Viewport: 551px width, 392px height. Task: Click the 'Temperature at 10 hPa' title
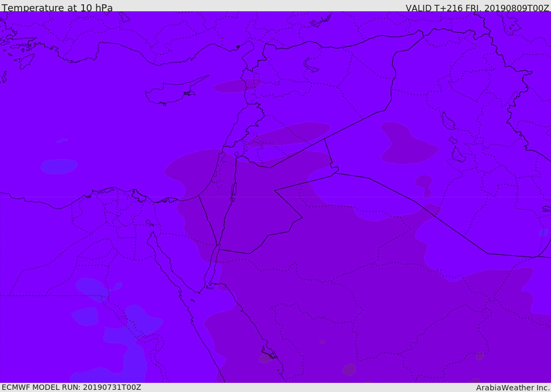(x=57, y=8)
